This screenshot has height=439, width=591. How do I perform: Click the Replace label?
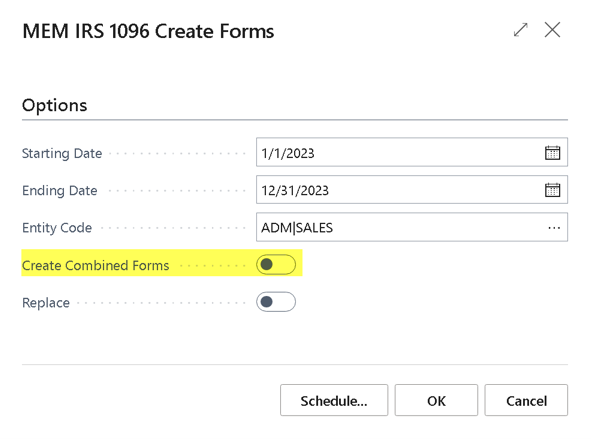point(46,303)
